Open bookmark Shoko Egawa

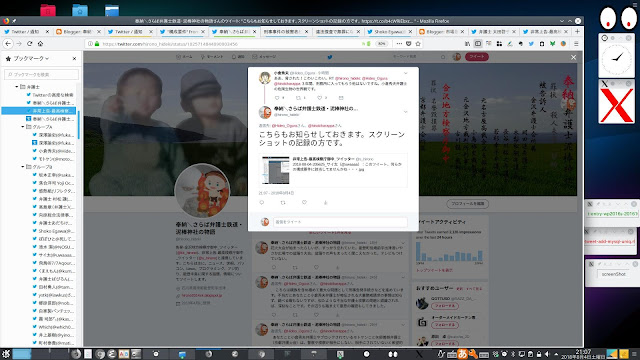53,231
